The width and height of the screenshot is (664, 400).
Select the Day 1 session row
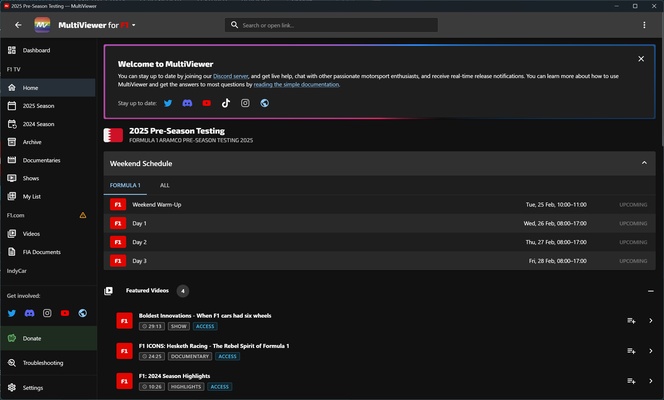point(379,223)
